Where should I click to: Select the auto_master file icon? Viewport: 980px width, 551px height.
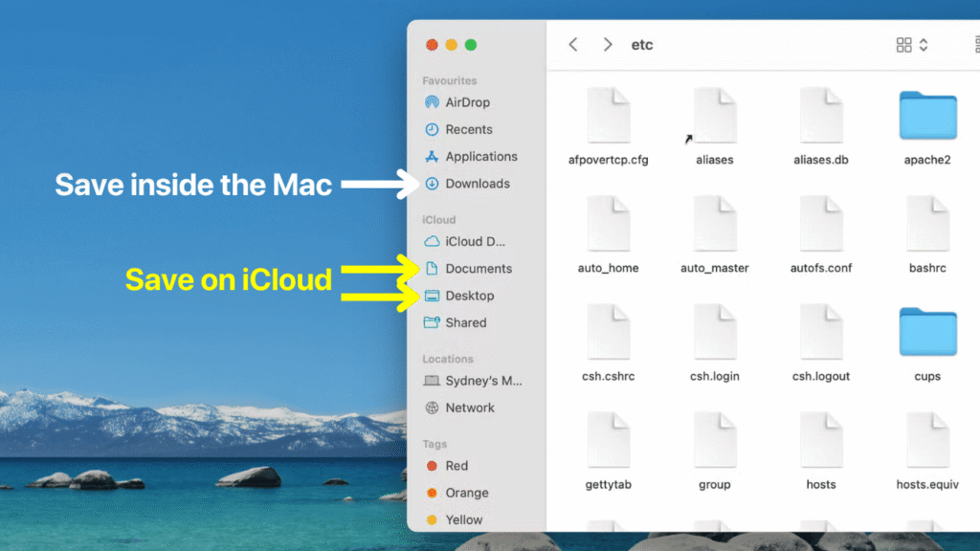pyautogui.click(x=714, y=224)
